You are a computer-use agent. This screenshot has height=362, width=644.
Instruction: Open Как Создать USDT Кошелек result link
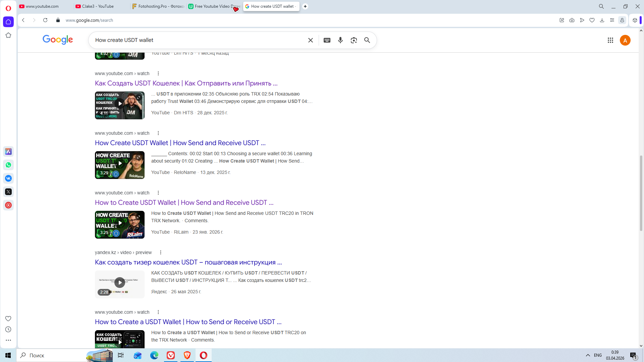[x=186, y=83]
